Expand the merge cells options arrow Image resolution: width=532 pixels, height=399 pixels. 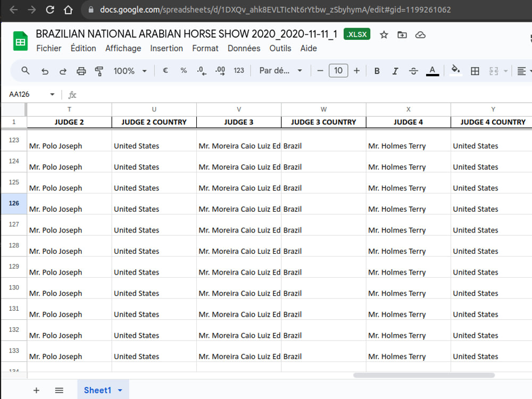point(505,71)
